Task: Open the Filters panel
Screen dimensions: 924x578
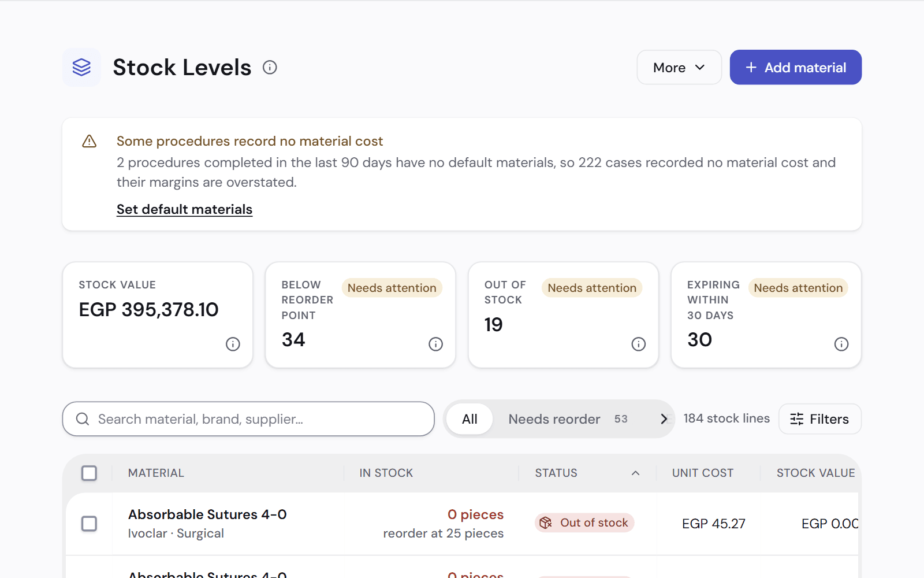Action: [819, 419]
